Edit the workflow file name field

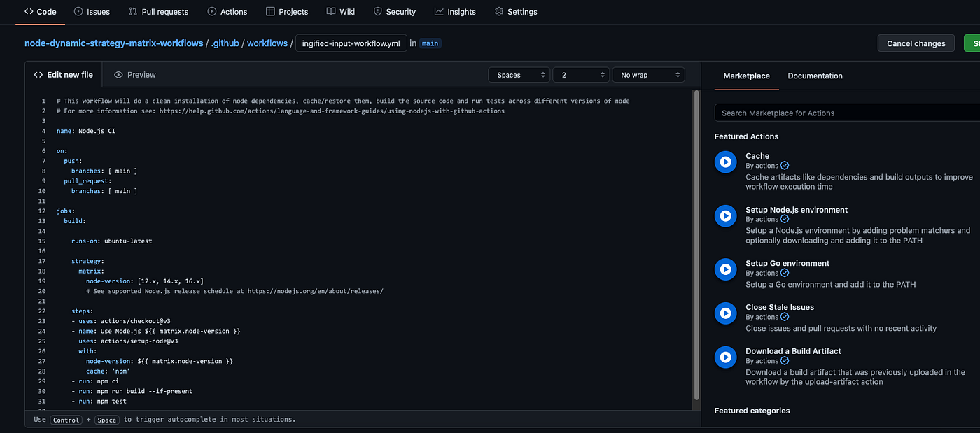click(351, 43)
